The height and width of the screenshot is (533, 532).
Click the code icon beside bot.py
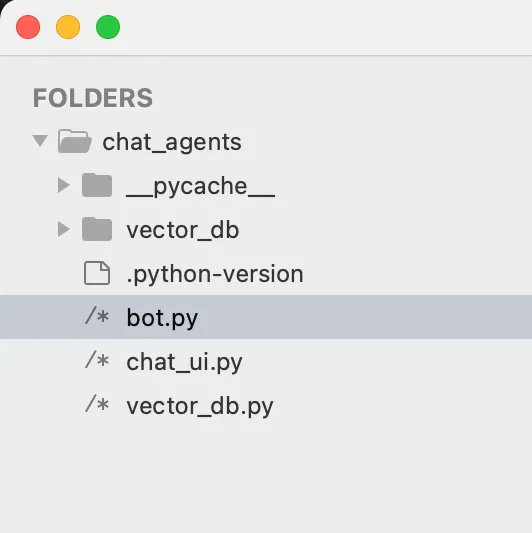click(x=97, y=316)
